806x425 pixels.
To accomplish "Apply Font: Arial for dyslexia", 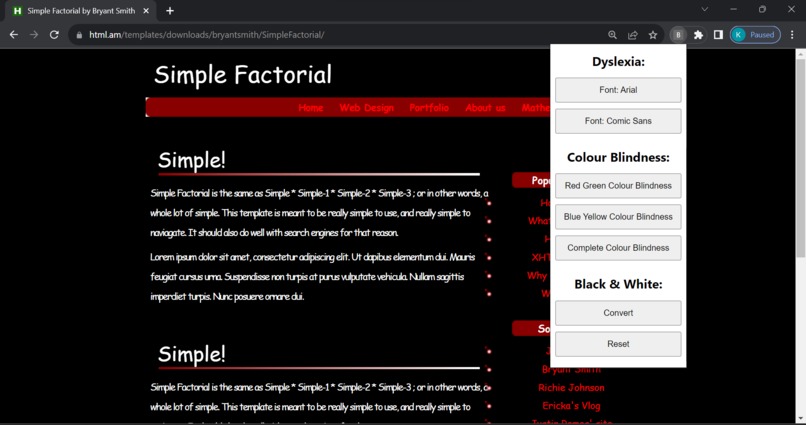I will pos(618,90).
